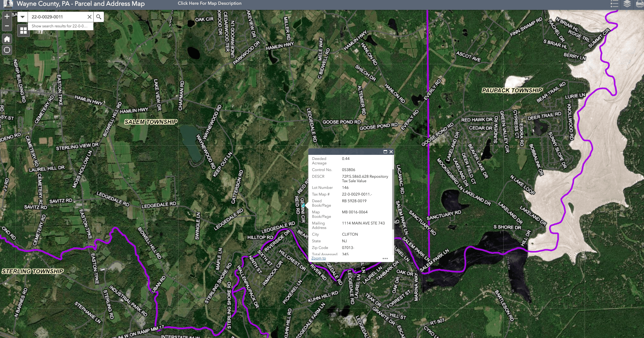Click Tax Map value 22-0-0029-0011.-
Screen dimensions: 644x338
point(357,194)
